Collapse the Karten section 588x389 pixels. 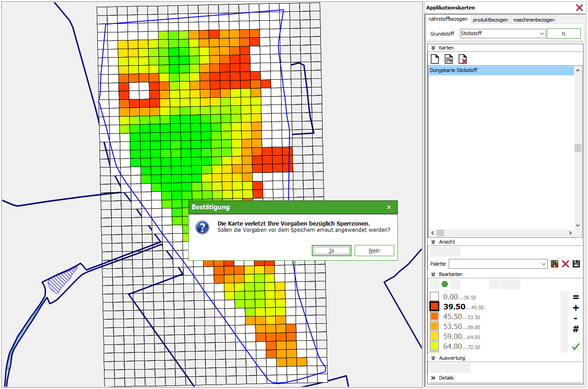coord(433,48)
